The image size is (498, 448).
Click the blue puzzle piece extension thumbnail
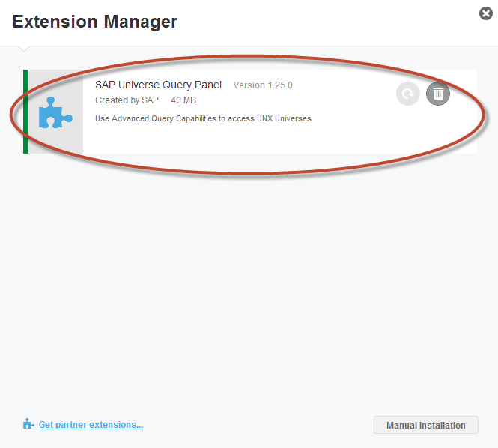pyautogui.click(x=55, y=112)
